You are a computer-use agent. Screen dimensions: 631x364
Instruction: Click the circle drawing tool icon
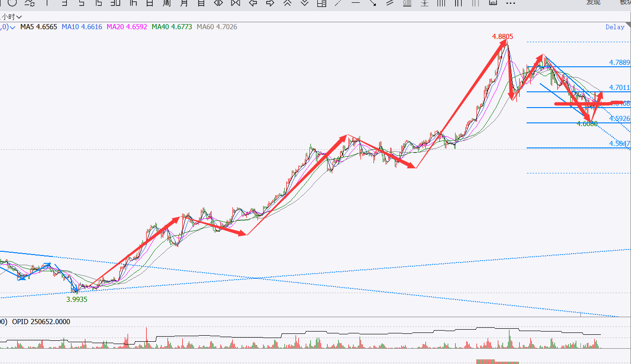(12, 3)
